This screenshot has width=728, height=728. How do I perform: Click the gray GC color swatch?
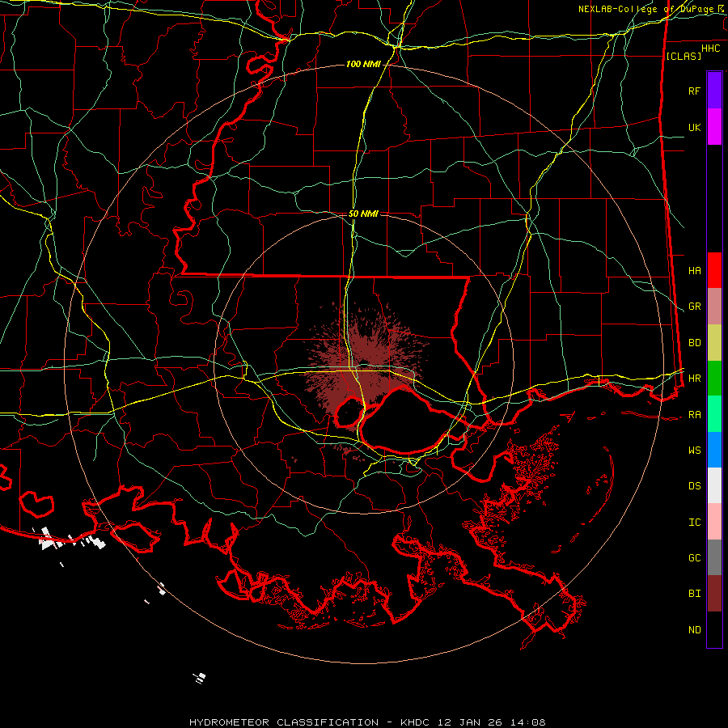point(714,557)
